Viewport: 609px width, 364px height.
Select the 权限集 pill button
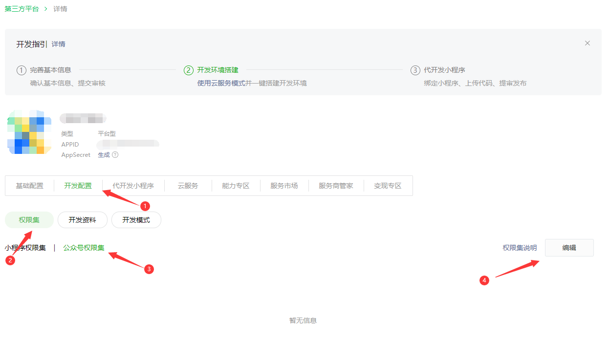(x=29, y=220)
